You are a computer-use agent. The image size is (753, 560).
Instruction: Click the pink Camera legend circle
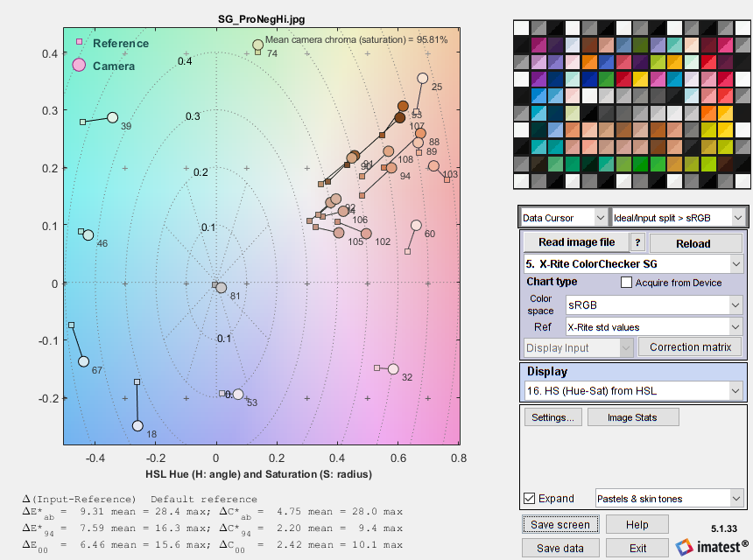[x=79, y=66]
